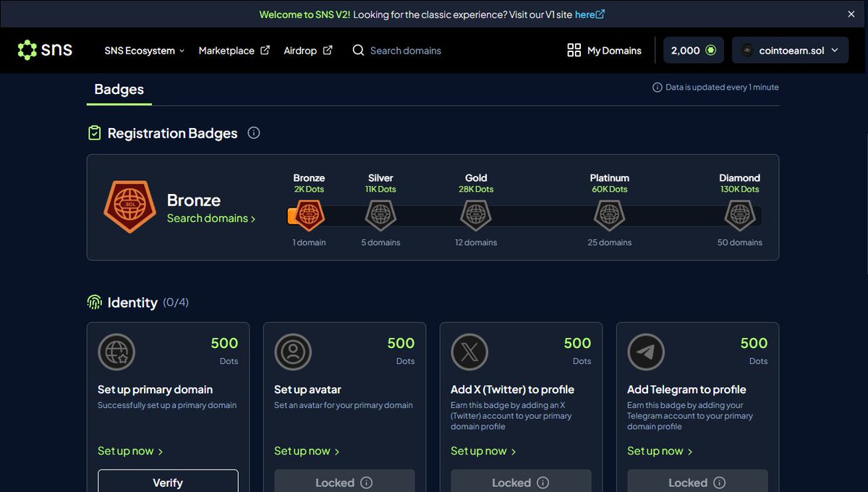
Task: Follow the Search domains link
Action: [211, 219]
